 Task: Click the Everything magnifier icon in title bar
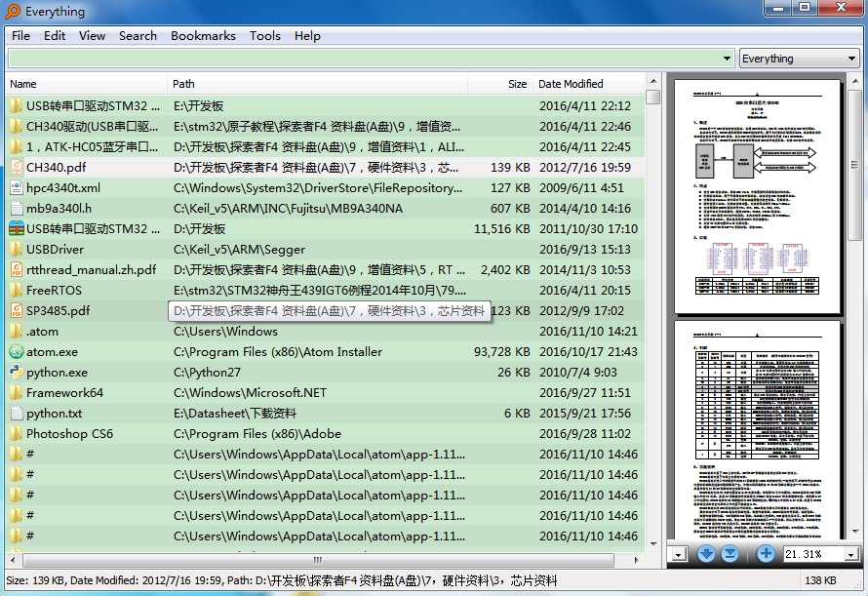tap(13, 11)
